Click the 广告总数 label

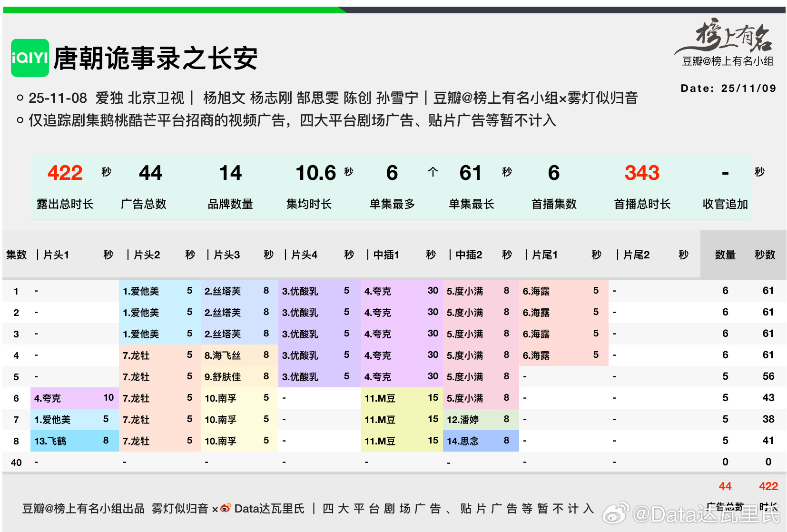pyautogui.click(x=144, y=204)
